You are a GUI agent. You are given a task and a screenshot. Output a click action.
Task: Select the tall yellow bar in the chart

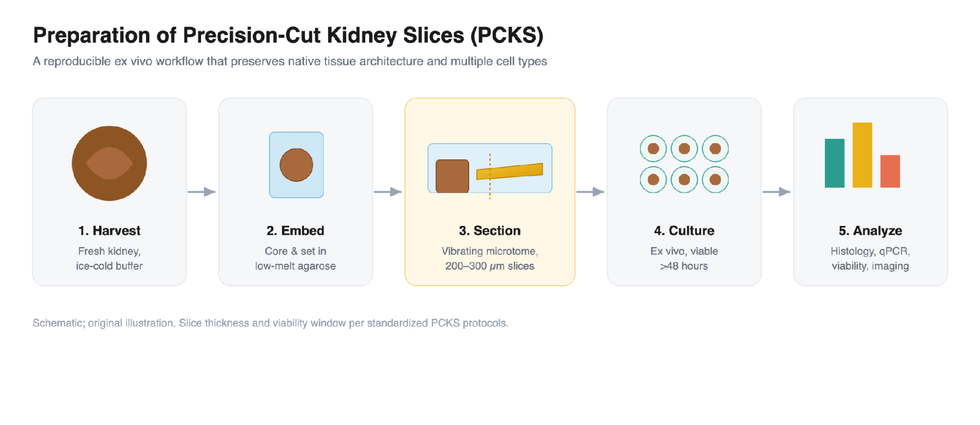click(862, 155)
